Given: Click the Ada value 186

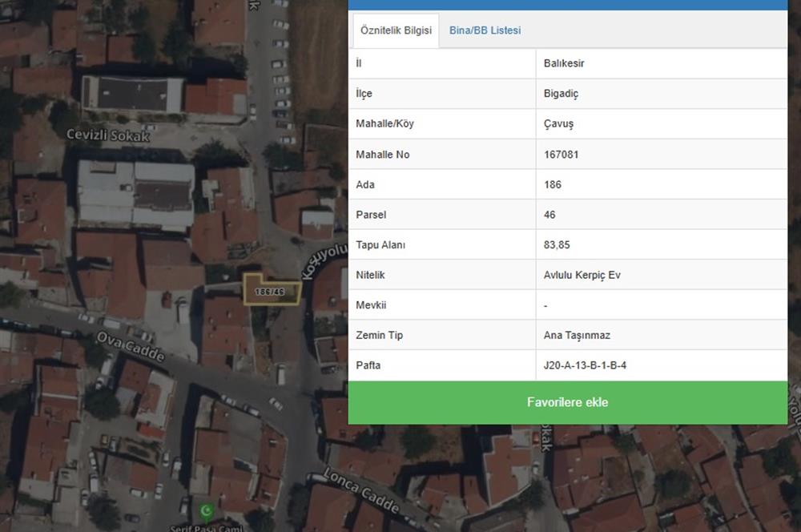Looking at the screenshot, I should 552,185.
